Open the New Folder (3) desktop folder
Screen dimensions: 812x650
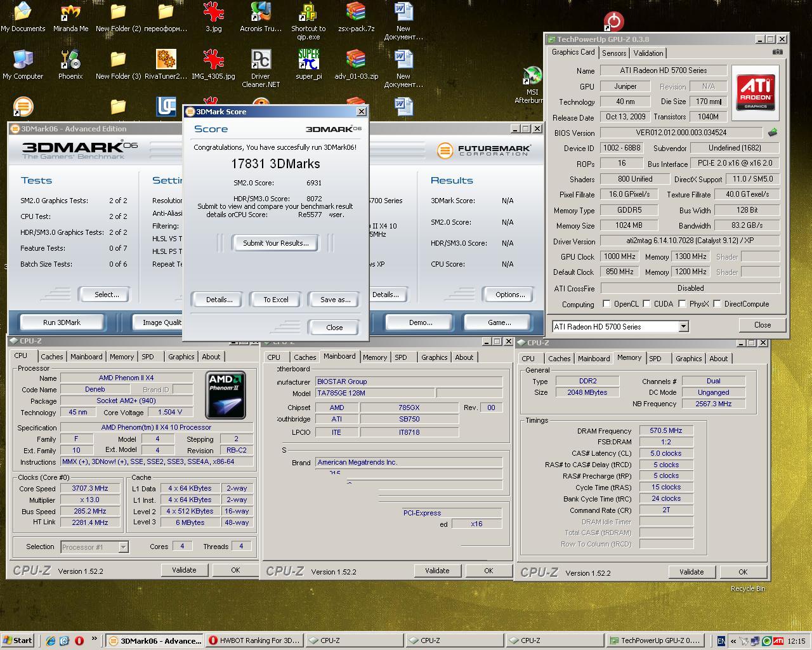coord(118,64)
